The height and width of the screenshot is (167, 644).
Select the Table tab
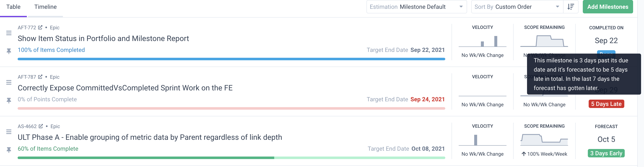click(13, 7)
